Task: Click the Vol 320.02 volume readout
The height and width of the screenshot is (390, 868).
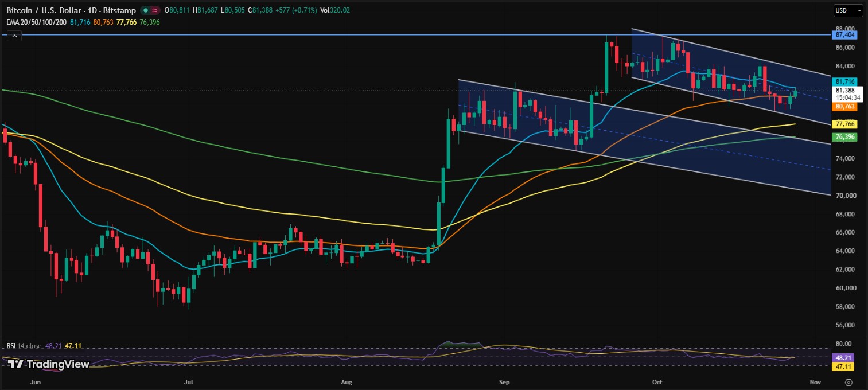Action: (335, 10)
